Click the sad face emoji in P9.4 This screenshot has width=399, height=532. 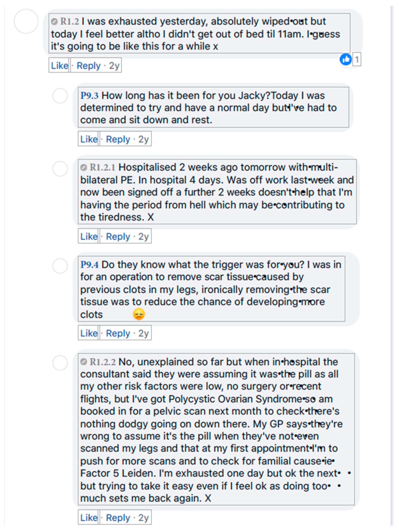pyautogui.click(x=139, y=314)
